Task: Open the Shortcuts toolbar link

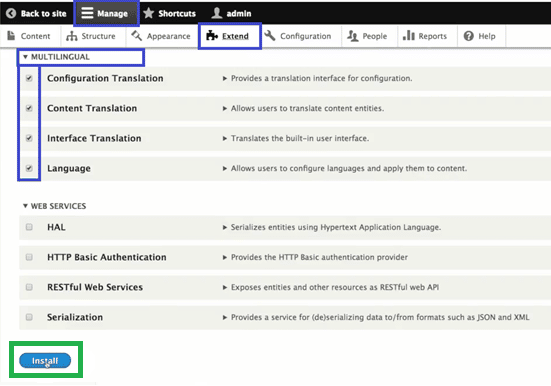Action: click(x=170, y=13)
